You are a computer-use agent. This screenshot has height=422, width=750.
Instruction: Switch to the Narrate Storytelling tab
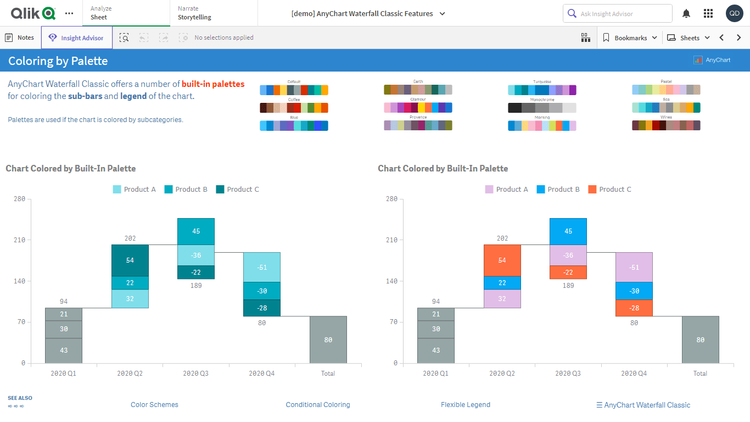tap(195, 13)
